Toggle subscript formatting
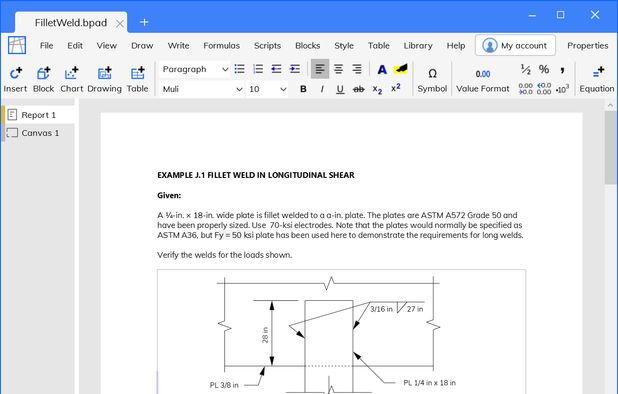The height and width of the screenshot is (394, 618). point(377,89)
